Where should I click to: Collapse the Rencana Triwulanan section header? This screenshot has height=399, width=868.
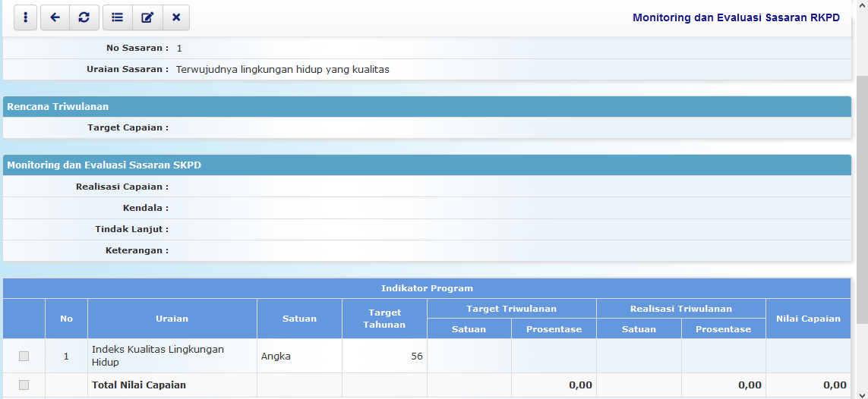tap(427, 107)
